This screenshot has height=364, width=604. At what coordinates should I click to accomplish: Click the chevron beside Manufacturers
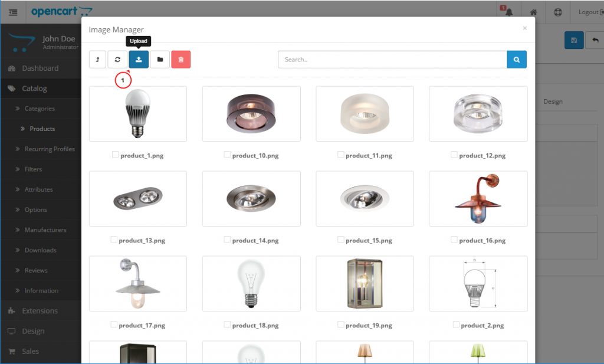17,230
